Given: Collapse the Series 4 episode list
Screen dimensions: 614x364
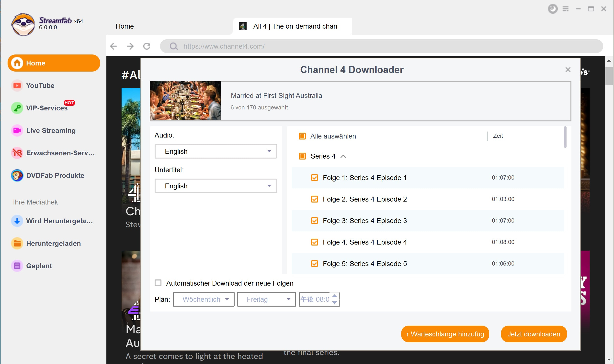Looking at the screenshot, I should [343, 156].
